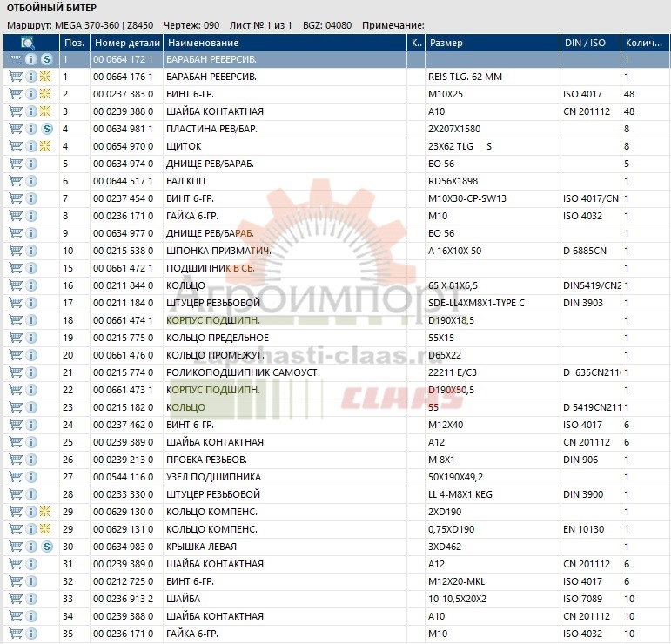Viewport: 671px width, 644px height.
Task: Click ОТБОЙНЫЙ БИТЕР title
Action: [51, 8]
